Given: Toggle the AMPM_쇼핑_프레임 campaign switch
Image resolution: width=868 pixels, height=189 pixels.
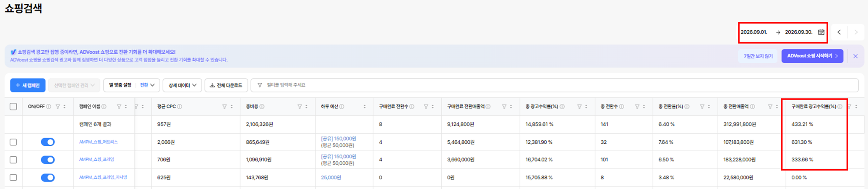Looking at the screenshot, I should point(48,160).
